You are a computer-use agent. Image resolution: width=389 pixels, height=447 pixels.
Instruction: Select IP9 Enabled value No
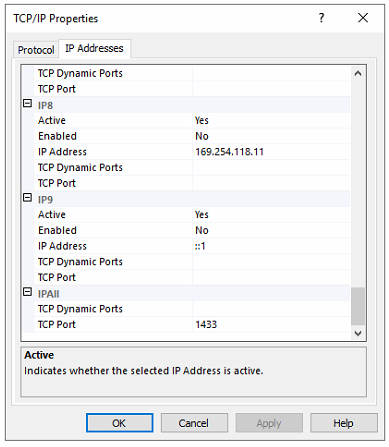tap(271, 230)
